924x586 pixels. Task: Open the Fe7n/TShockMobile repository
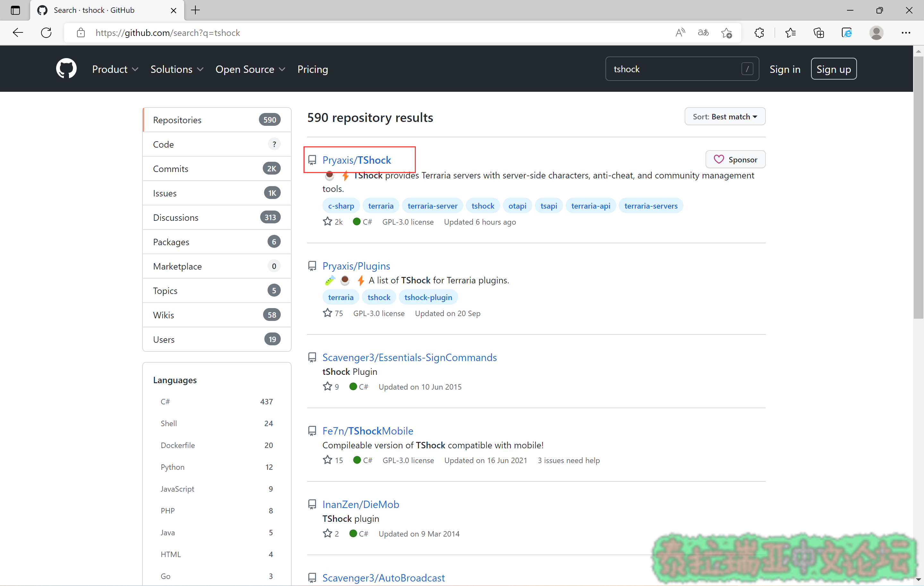(x=368, y=431)
